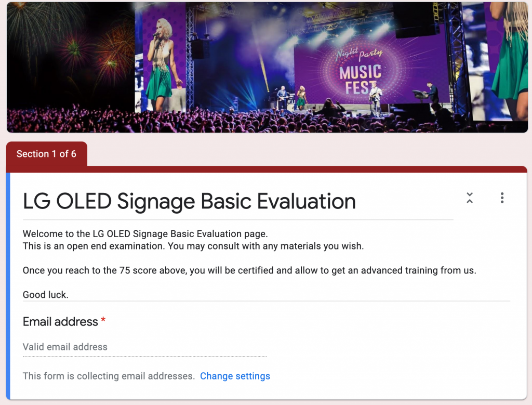The image size is (532, 405).
Task: Click the Email address question label
Action: tap(60, 322)
